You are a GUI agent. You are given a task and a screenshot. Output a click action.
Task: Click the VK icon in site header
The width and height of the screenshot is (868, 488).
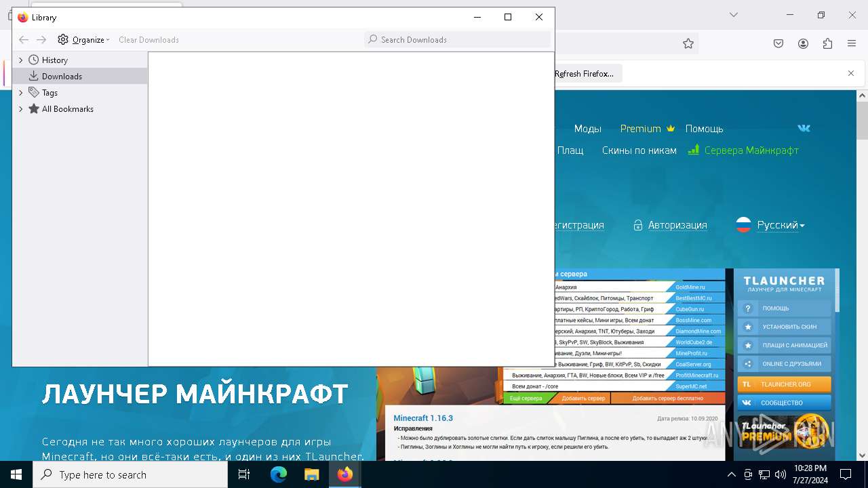pyautogui.click(x=804, y=128)
